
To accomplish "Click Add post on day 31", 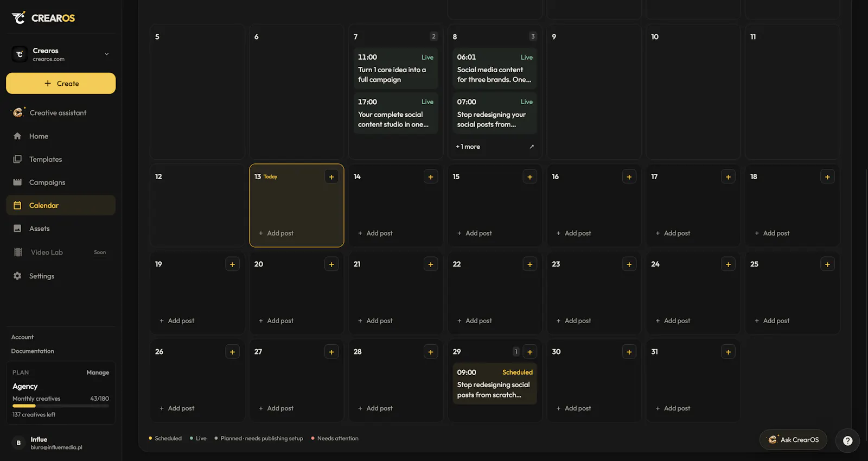I will click(673, 408).
